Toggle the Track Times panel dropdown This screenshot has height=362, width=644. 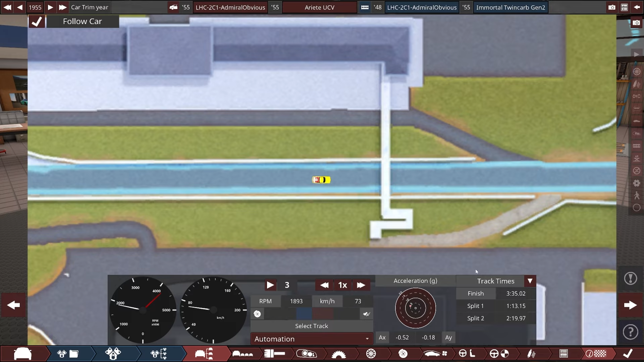tap(530, 281)
